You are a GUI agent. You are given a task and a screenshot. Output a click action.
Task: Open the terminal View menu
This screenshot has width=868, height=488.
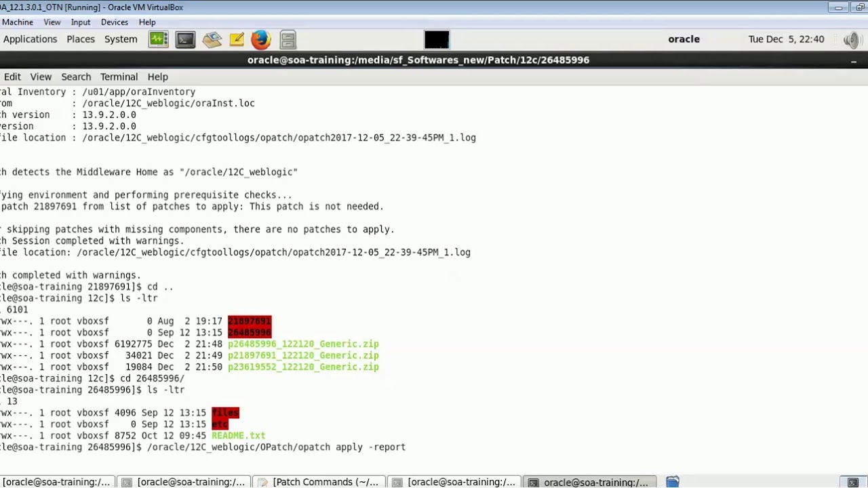[x=41, y=77]
